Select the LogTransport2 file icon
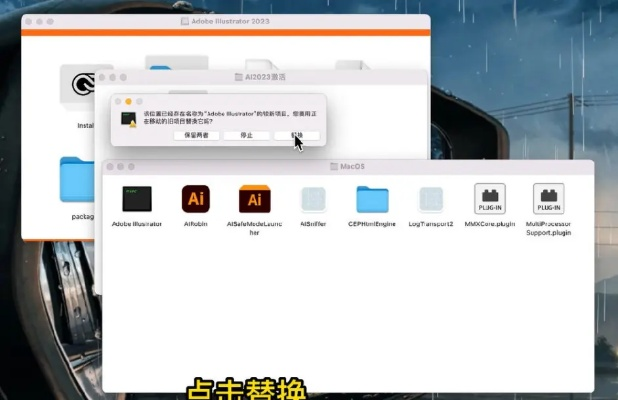Viewport: 618px width, 400px height. pyautogui.click(x=431, y=199)
